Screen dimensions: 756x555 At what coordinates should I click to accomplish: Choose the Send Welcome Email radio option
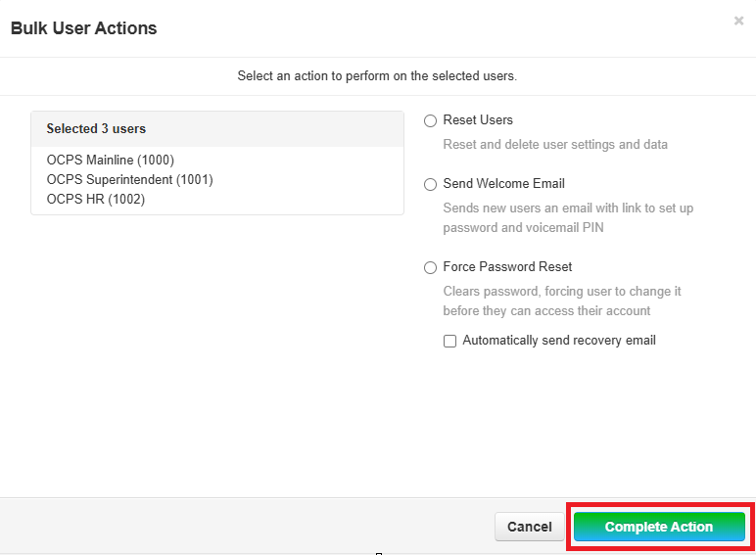pos(430,184)
